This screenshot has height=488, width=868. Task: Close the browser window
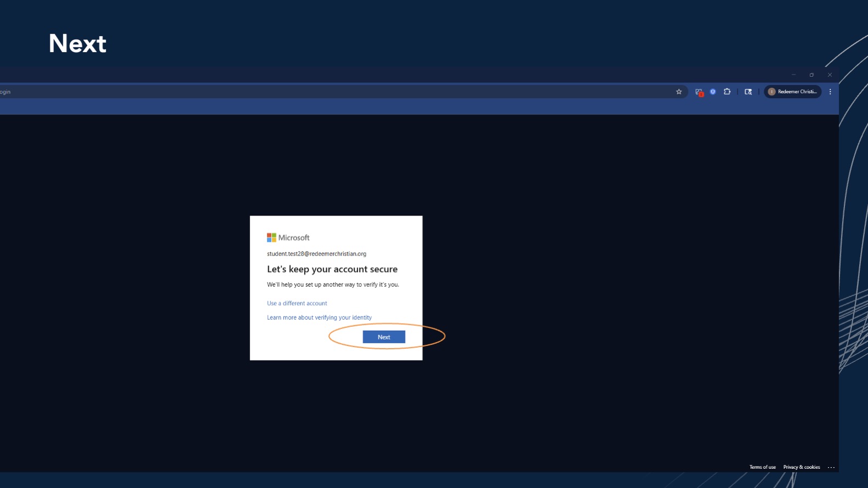click(x=830, y=75)
